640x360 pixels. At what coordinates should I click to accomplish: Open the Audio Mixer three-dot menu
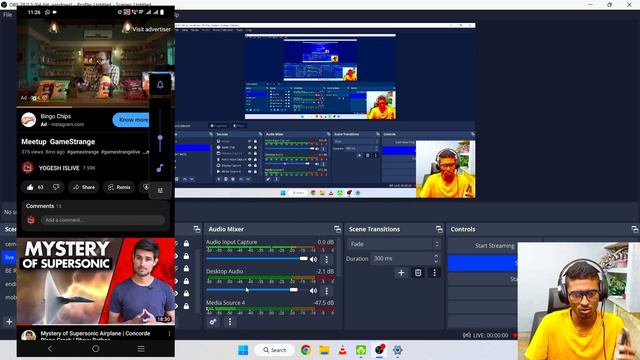pyautogui.click(x=230, y=322)
